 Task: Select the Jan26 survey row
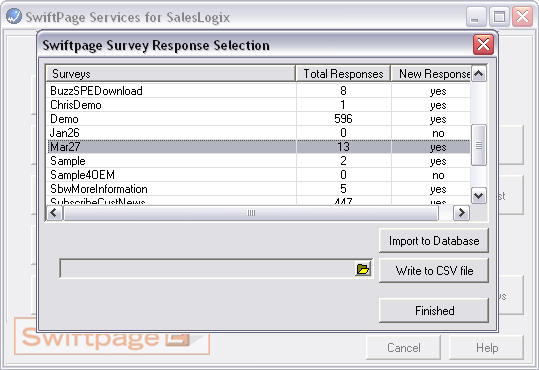(258, 133)
